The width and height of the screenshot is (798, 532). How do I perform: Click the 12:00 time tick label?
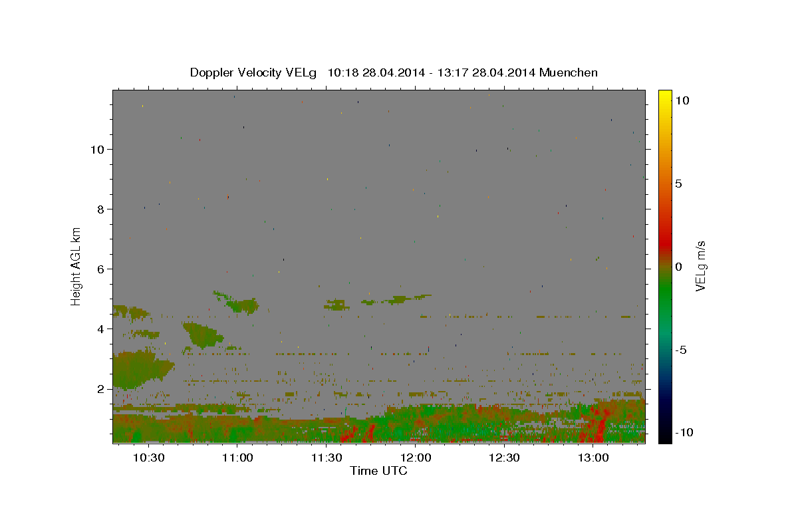[415, 458]
